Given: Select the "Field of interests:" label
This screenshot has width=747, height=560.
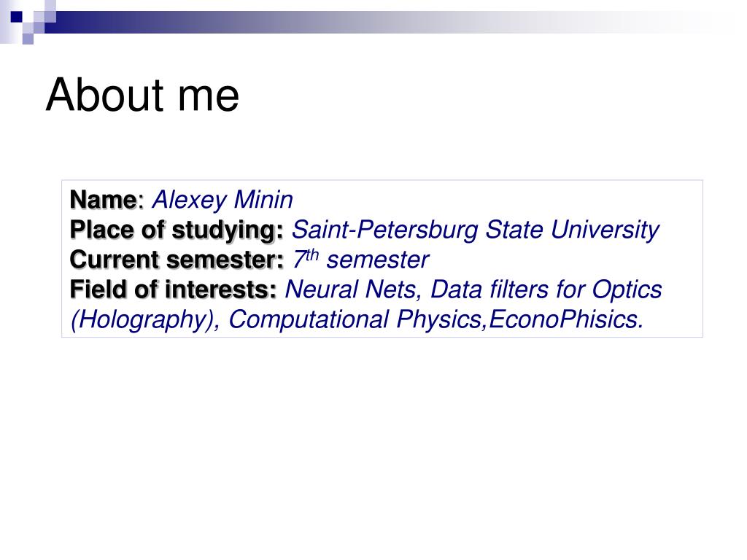Looking at the screenshot, I should pos(173,289).
